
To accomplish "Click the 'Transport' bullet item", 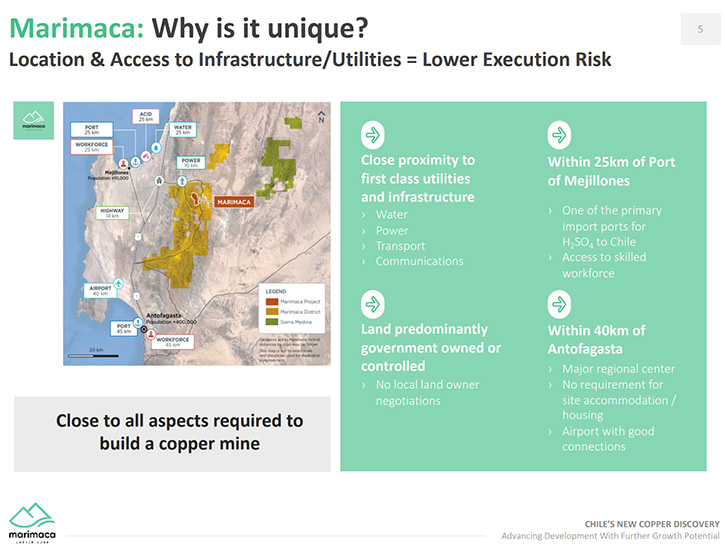I will tap(400, 246).
